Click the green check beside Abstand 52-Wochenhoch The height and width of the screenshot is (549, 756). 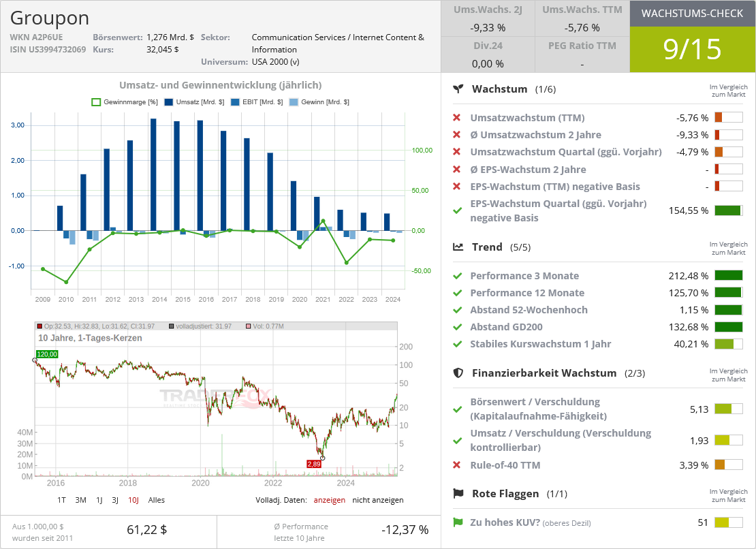tap(458, 310)
